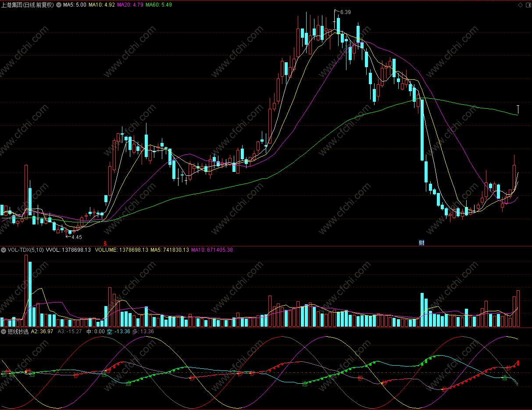Click the red S marker on the time axis

(104, 242)
